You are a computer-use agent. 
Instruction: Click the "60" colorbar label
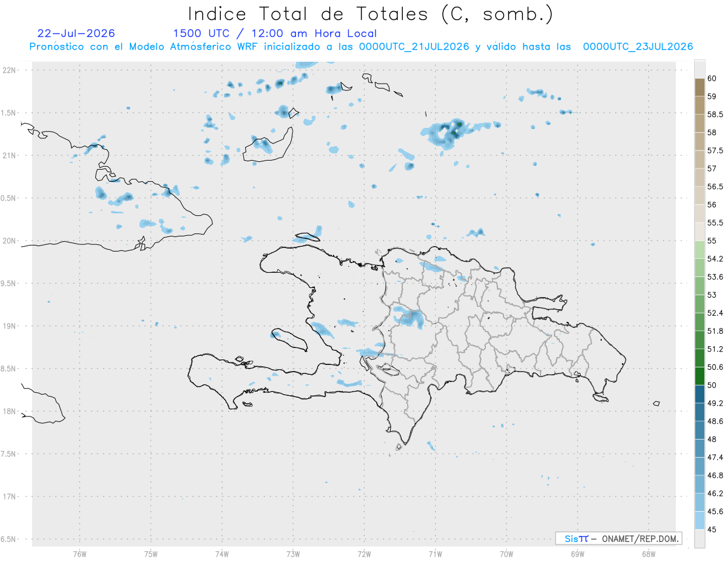click(x=712, y=78)
